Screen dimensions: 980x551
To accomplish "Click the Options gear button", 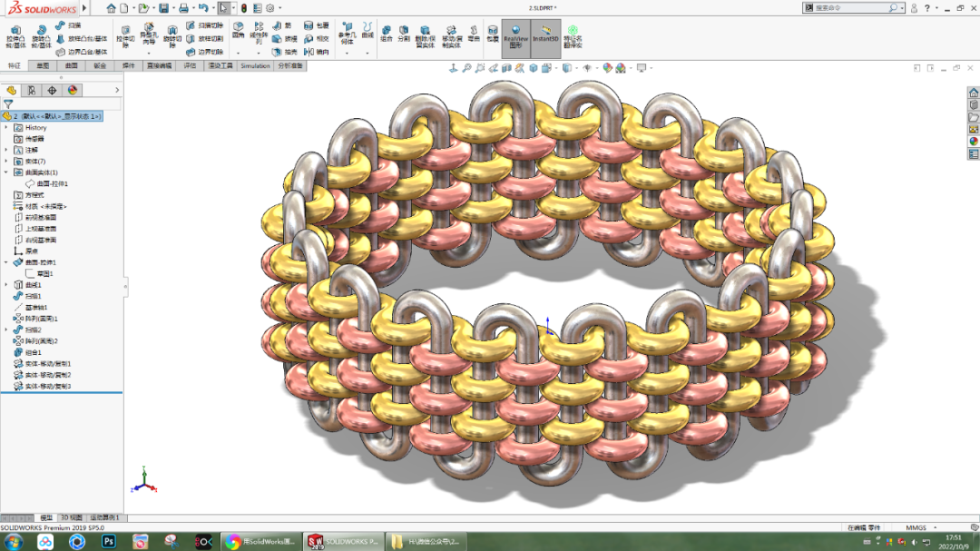I will tap(268, 7).
